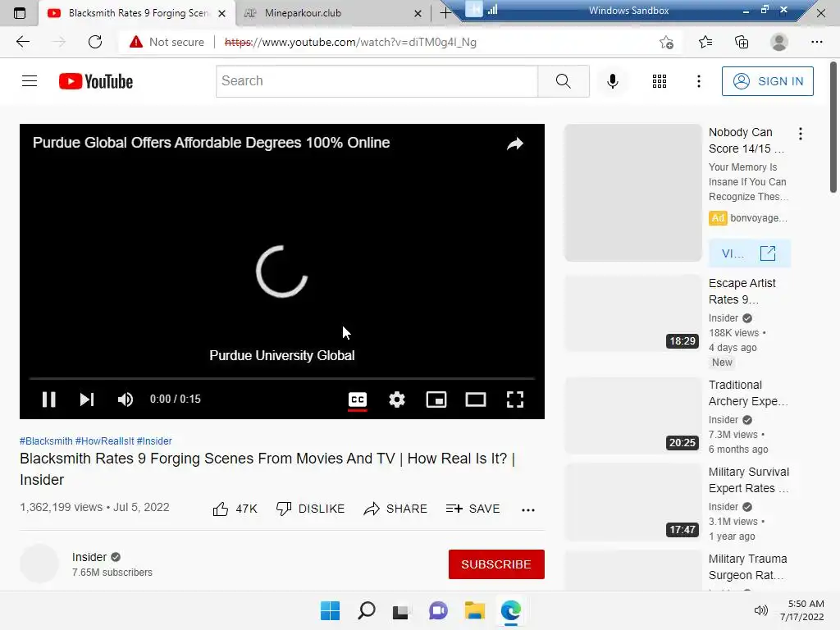Go to YouTube home via logo
The height and width of the screenshot is (630, 840).
coord(96,81)
